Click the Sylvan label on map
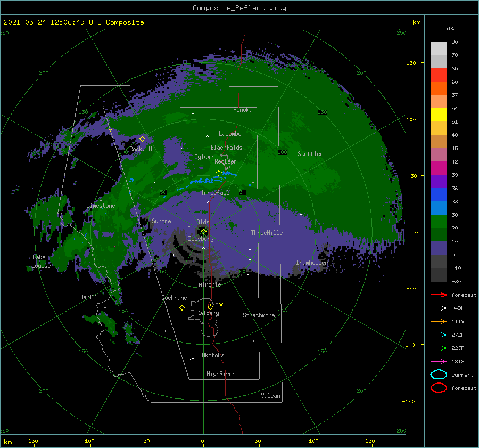Screen dimensions: 479x448 click(x=204, y=157)
